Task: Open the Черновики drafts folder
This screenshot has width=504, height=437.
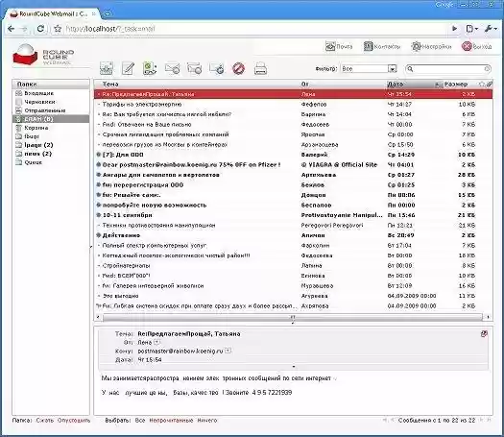Action: (51, 102)
